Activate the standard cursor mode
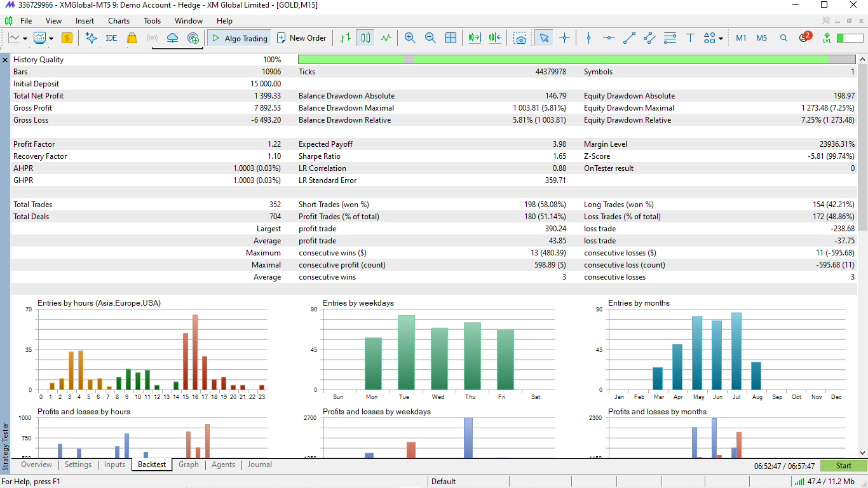The image size is (868, 488). click(x=544, y=38)
